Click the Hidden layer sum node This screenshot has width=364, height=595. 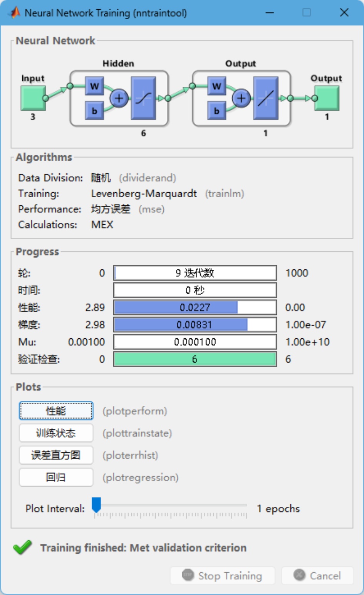point(119,98)
